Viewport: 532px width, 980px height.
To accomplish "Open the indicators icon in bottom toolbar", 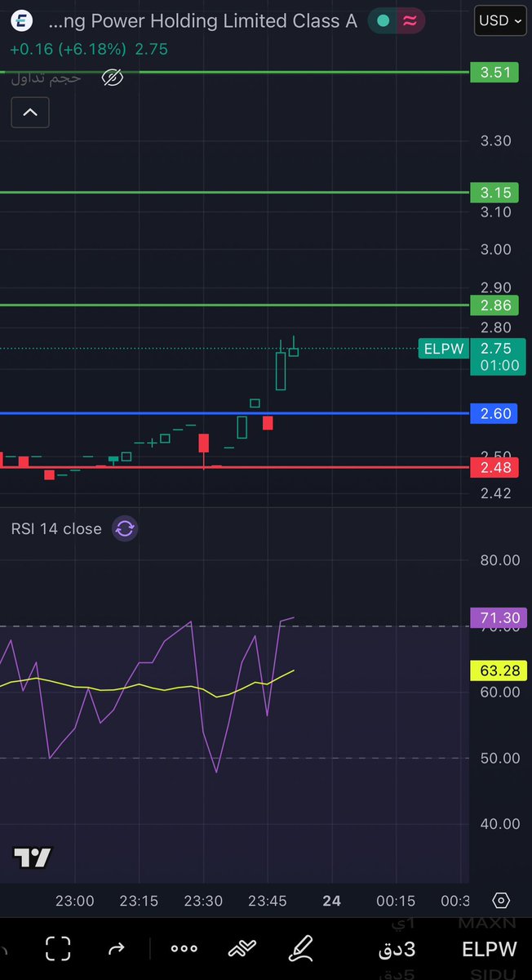I will (x=242, y=948).
